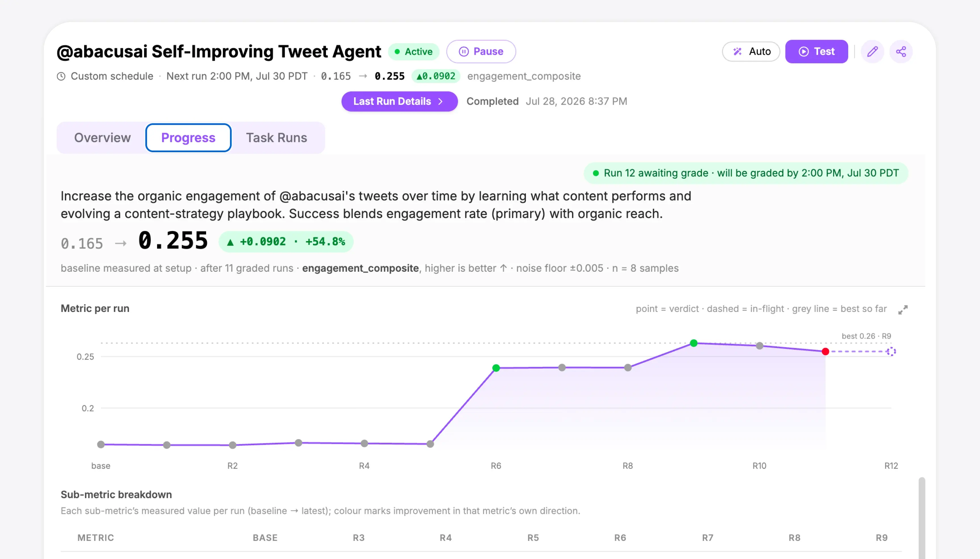The height and width of the screenshot is (559, 980).
Task: Click the magic wand Auto icon
Action: point(737,51)
